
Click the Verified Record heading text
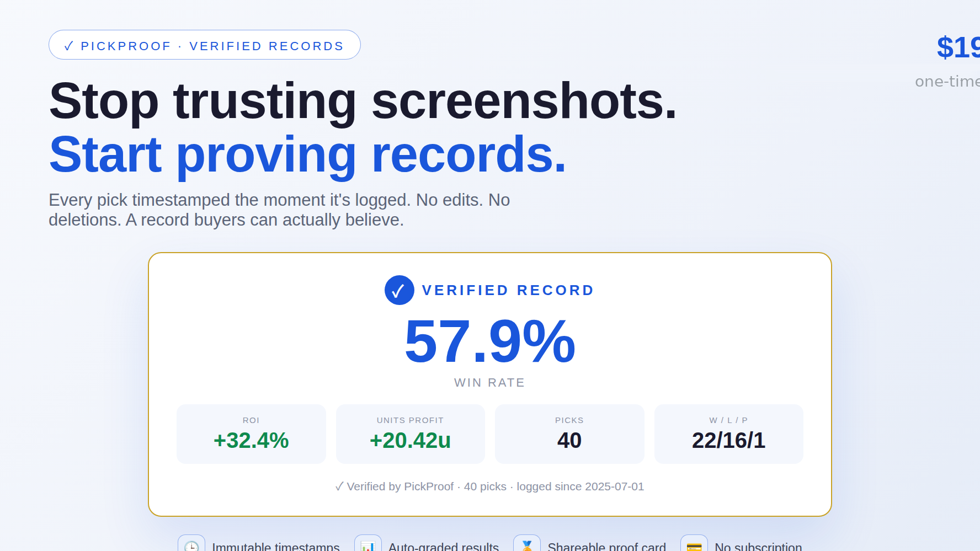pyautogui.click(x=508, y=290)
